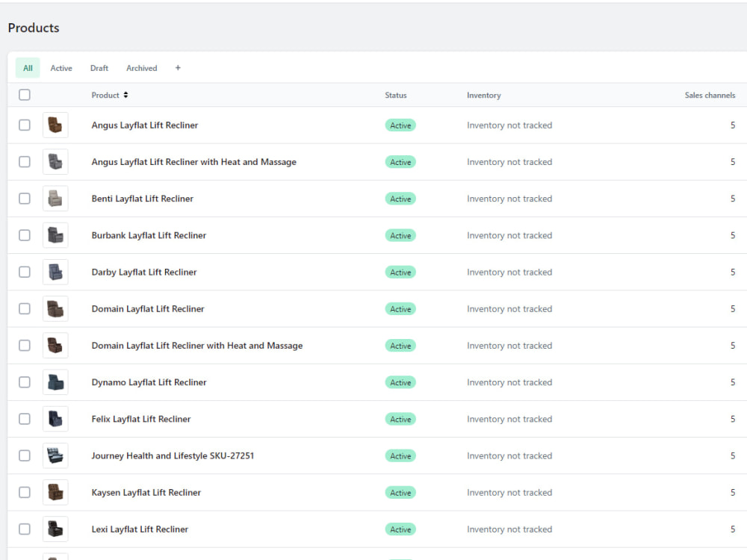Screen dimensions: 747x560
Task: Click 'Inventory not tracked' for Kaysen Layflat Lift Recliner
Action: point(509,492)
